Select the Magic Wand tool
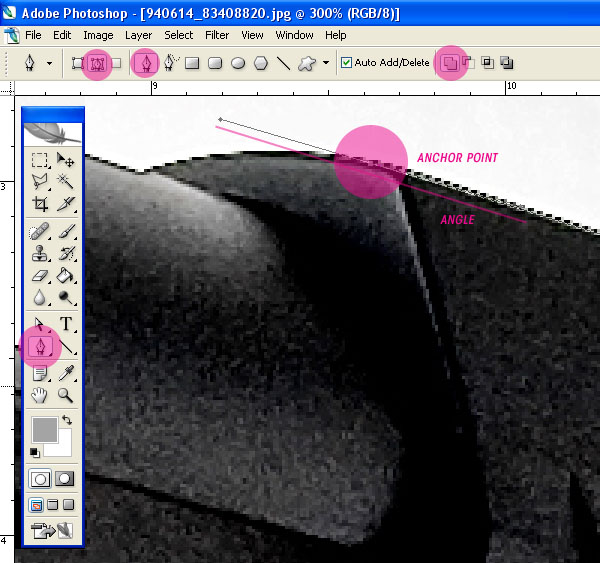This screenshot has width=600, height=563. [65, 181]
